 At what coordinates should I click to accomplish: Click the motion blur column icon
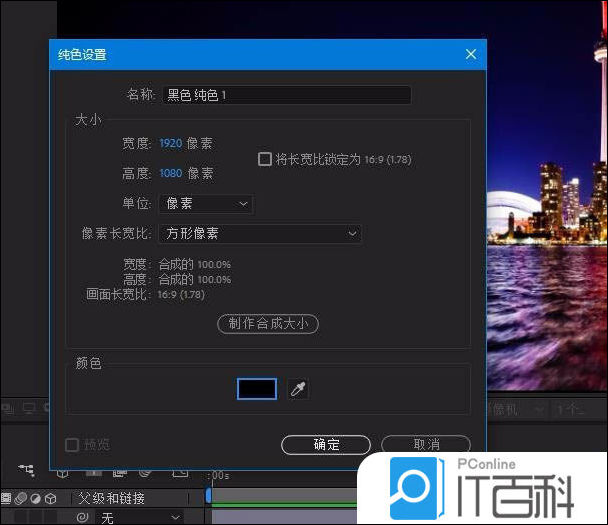pos(20,498)
